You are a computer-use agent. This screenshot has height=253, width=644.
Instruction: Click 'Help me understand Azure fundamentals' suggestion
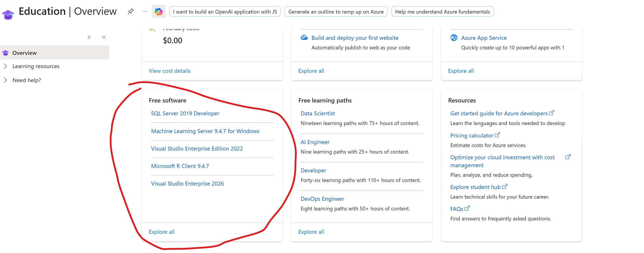(442, 12)
